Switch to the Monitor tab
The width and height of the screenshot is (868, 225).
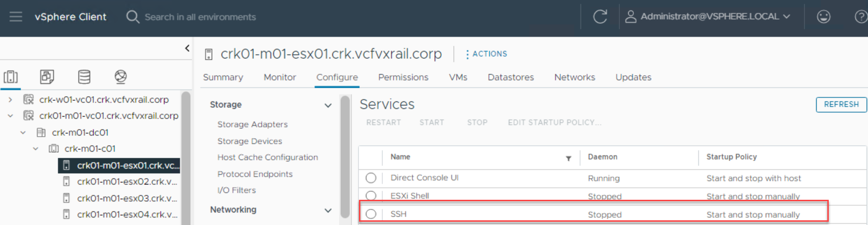tap(280, 77)
